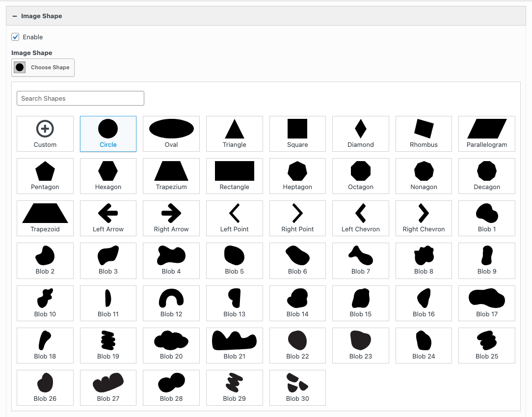Pick the Right Arrow shape
532x417 pixels.
click(171, 219)
